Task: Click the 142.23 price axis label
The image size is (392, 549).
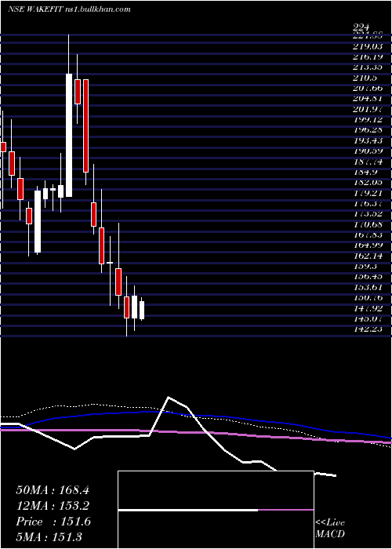Action: [x=367, y=329]
